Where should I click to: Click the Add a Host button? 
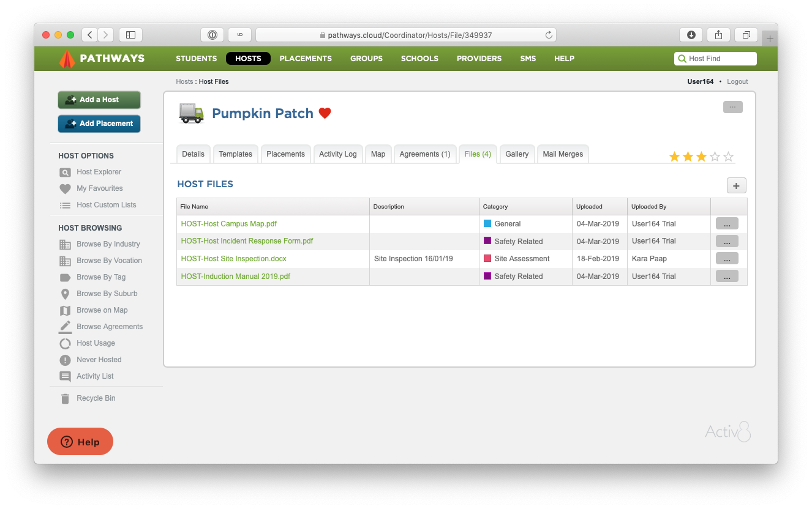point(99,100)
